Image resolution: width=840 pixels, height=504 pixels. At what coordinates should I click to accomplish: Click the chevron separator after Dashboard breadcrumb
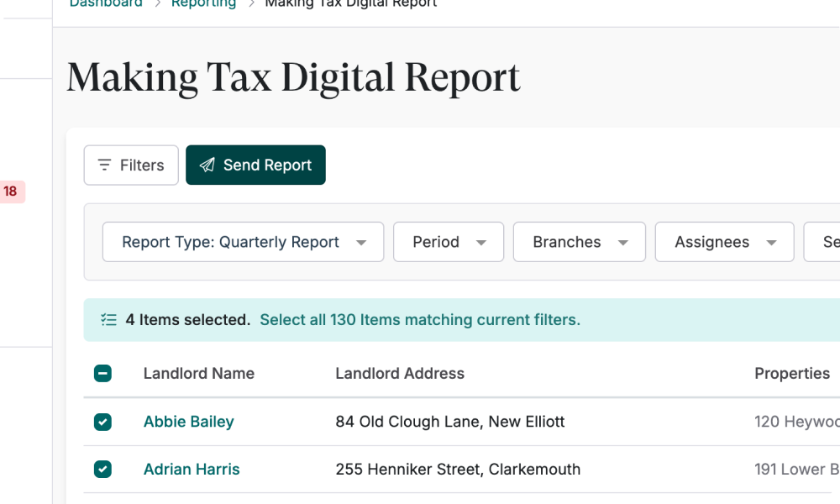pos(158,3)
